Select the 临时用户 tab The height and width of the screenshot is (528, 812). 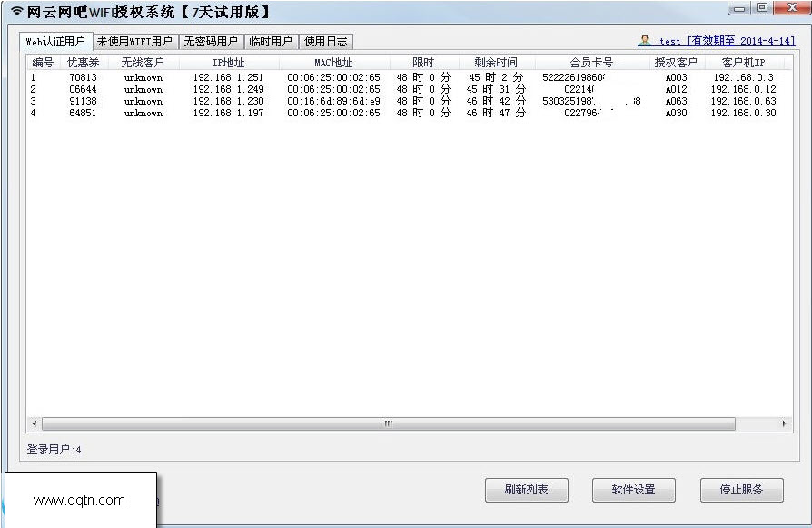(271, 42)
